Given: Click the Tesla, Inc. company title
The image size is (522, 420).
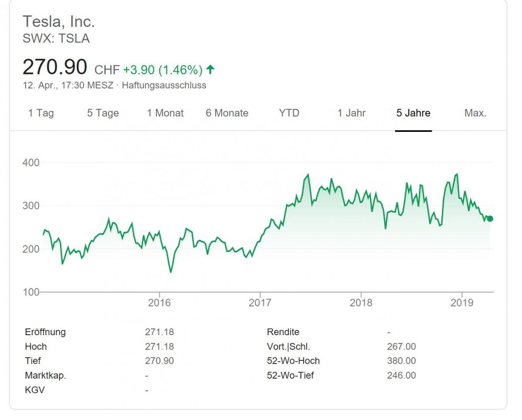Looking at the screenshot, I should tap(58, 21).
